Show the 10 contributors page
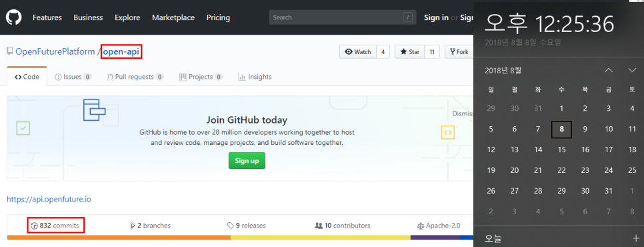 [x=343, y=226]
